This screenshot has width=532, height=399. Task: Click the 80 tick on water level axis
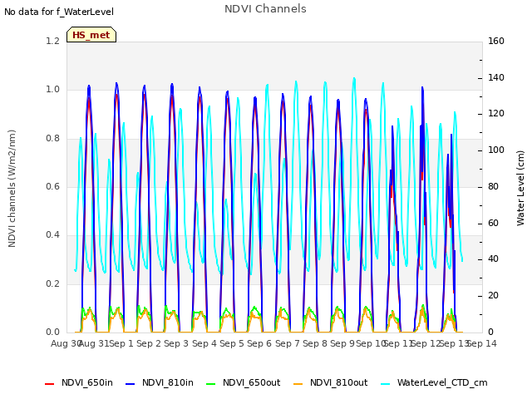493,186
